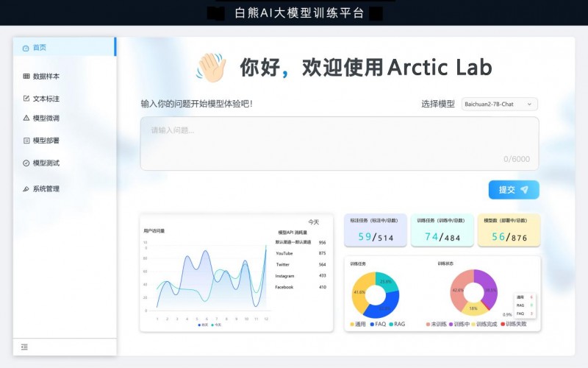The height and width of the screenshot is (368, 588).
Task: Toggle the 通用 legend item
Action: (x=357, y=324)
